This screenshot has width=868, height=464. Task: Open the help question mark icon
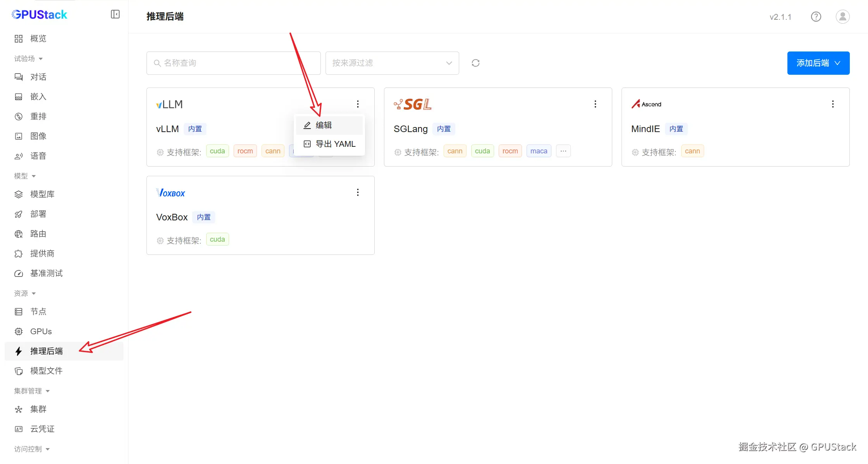click(x=816, y=17)
